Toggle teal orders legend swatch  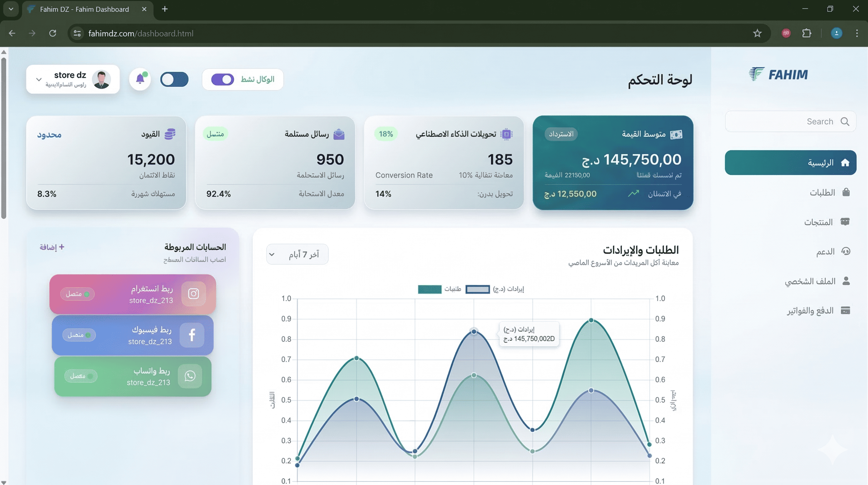pyautogui.click(x=430, y=289)
